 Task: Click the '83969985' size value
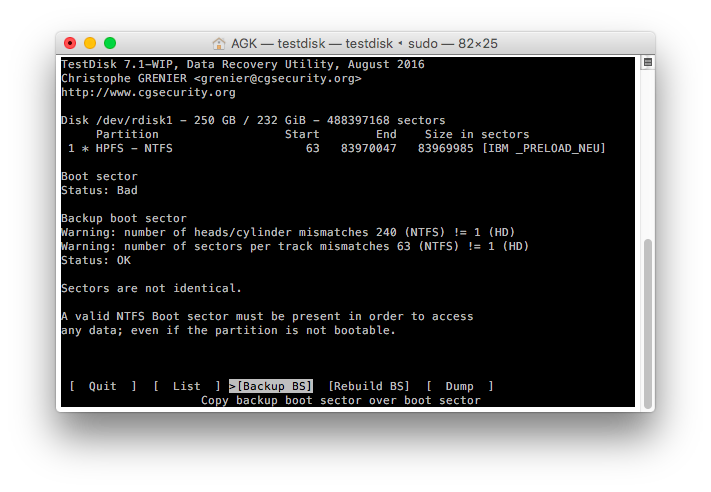point(445,148)
